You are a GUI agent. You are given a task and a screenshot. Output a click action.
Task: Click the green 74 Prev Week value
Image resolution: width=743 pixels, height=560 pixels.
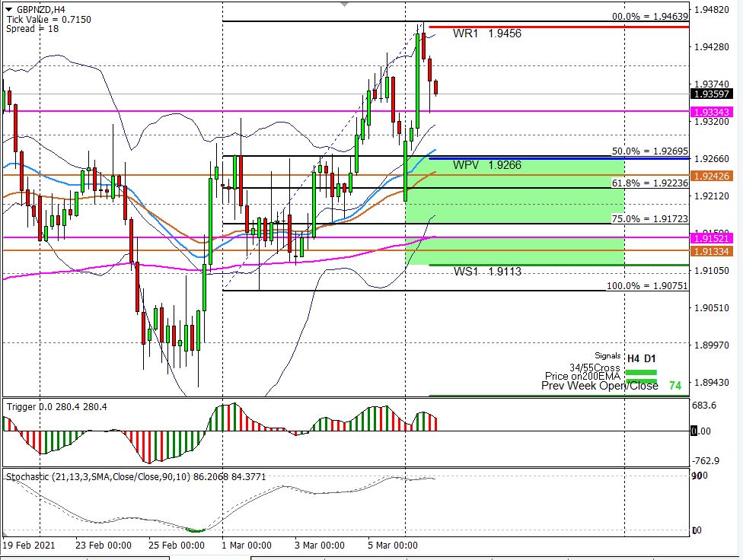coord(674,386)
